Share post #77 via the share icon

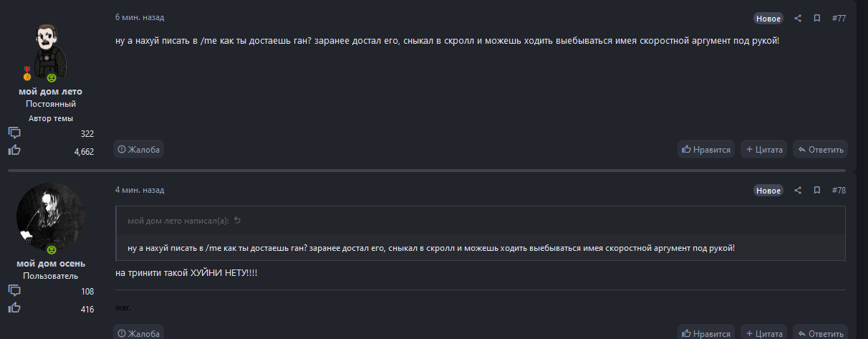coord(798,18)
